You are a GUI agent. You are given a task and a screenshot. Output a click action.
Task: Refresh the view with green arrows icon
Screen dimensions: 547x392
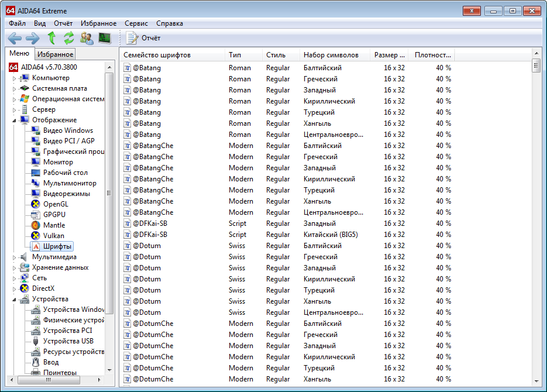68,37
